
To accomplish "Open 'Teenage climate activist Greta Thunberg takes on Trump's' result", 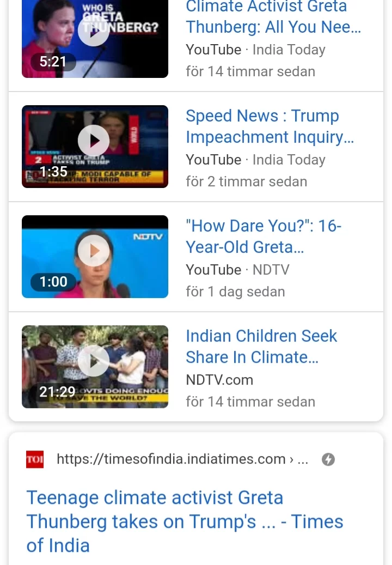I will [x=185, y=521].
